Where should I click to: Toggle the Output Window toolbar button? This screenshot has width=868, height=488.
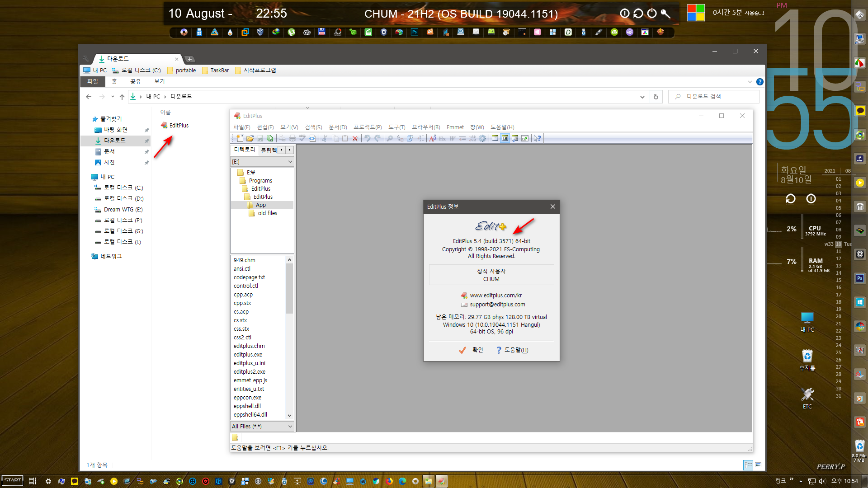(515, 138)
